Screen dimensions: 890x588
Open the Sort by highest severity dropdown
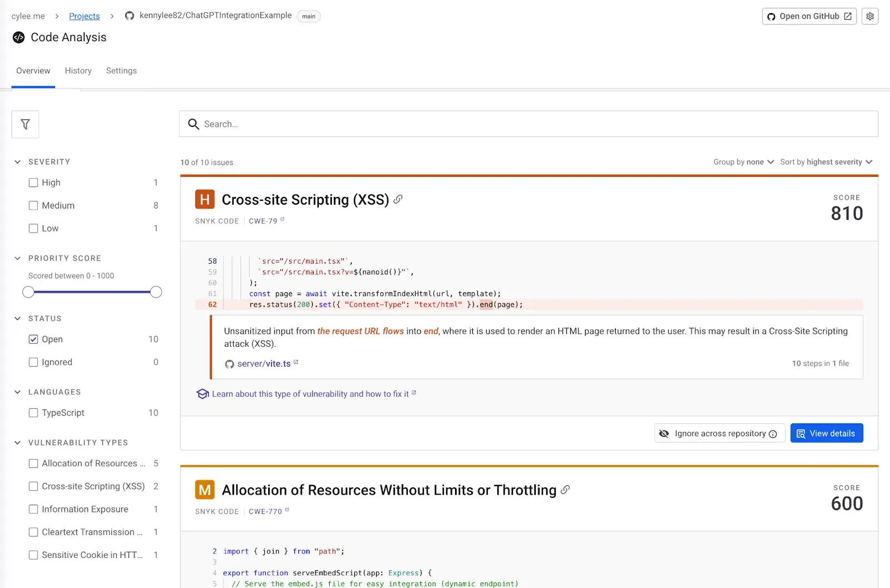(826, 162)
